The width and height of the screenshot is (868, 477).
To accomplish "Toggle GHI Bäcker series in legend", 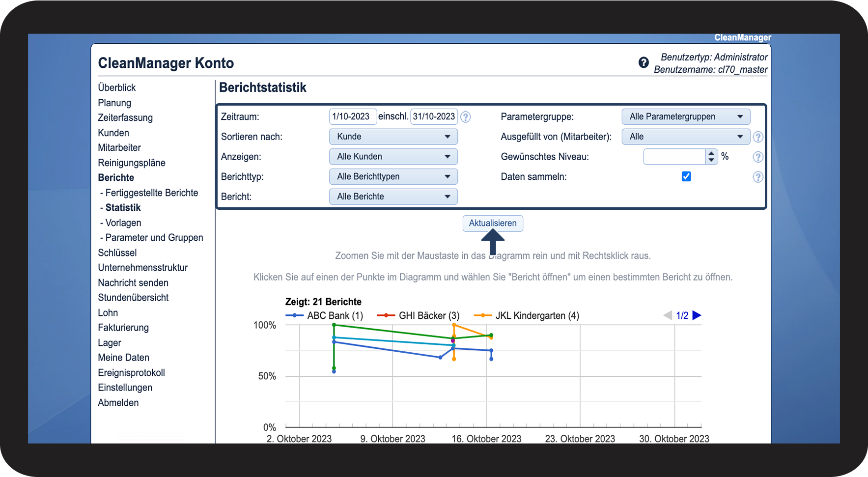I will click(x=386, y=315).
